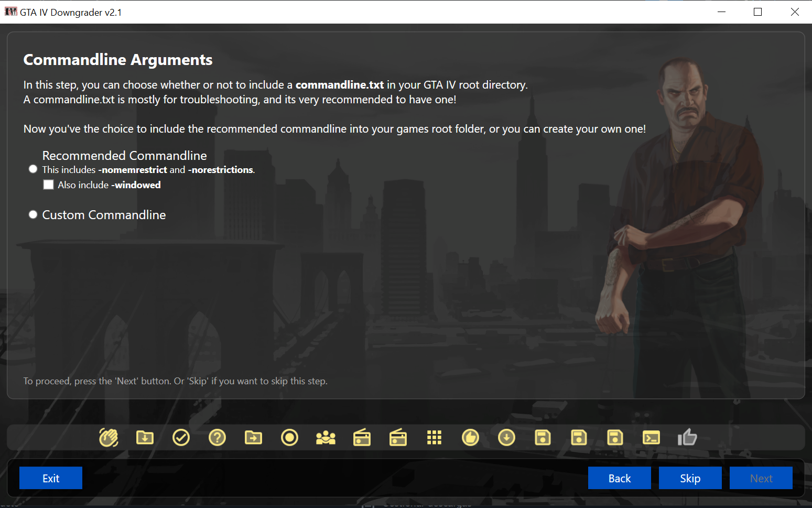812x508 pixels.
Task: Click the 'To proceed, press the Next button' hint
Action: click(176, 381)
